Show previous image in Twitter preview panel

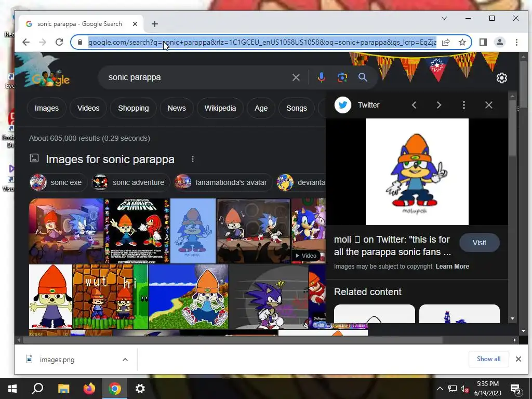tap(414, 105)
